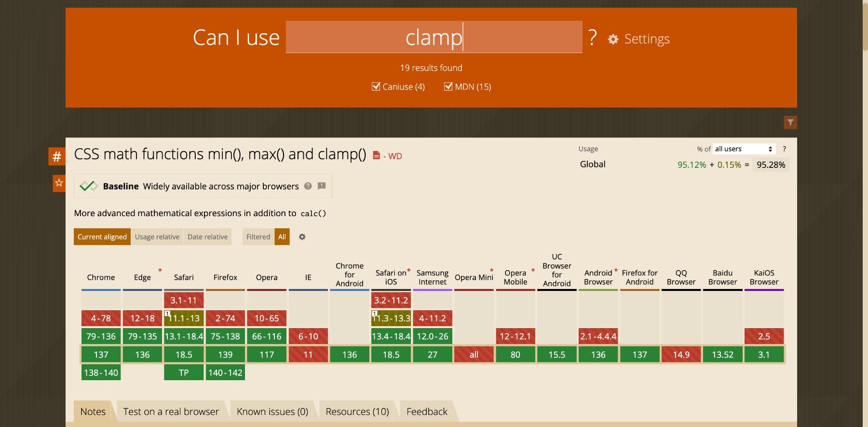
Task: Click Edge 12-18 unsupported cell
Action: (142, 318)
